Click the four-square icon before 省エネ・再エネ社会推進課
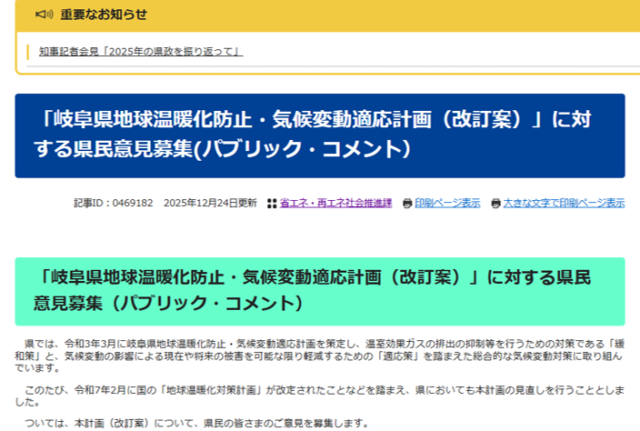This screenshot has width=640, height=431. pos(272,203)
